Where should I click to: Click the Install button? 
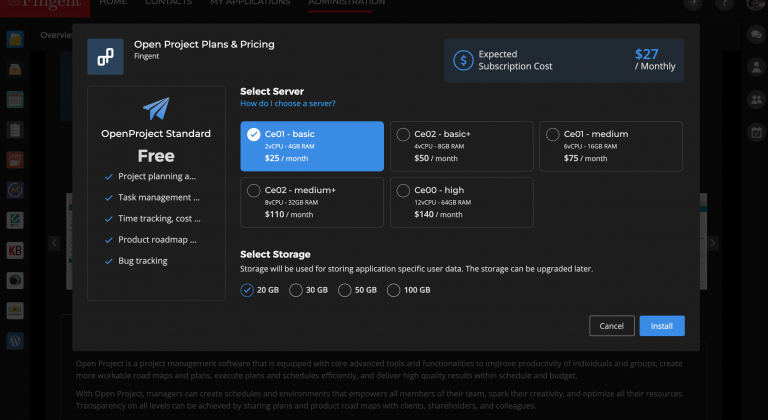coord(662,326)
